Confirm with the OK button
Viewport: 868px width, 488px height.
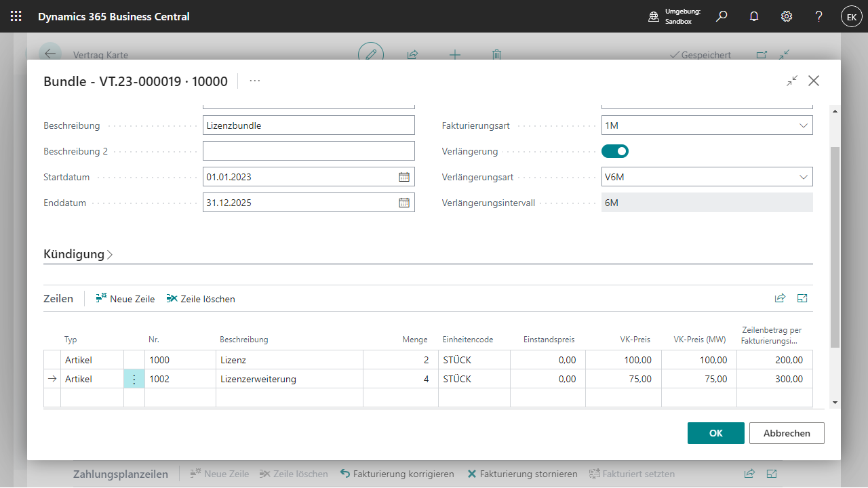coord(715,433)
